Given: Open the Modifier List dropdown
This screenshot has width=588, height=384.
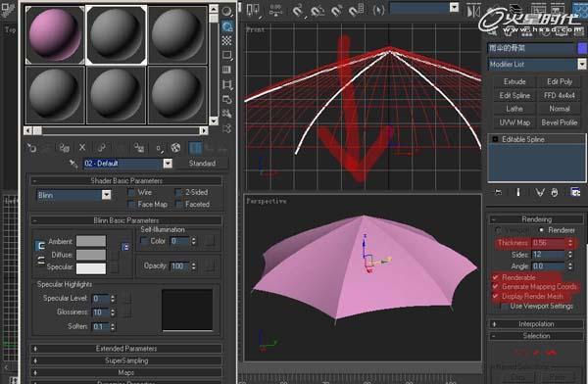Looking at the screenshot, I should (x=581, y=64).
